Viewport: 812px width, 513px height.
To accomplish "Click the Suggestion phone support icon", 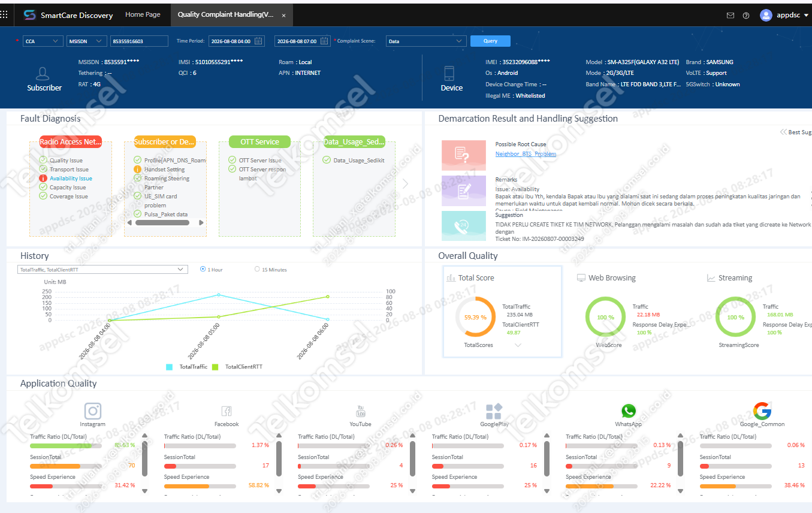I will click(x=463, y=226).
